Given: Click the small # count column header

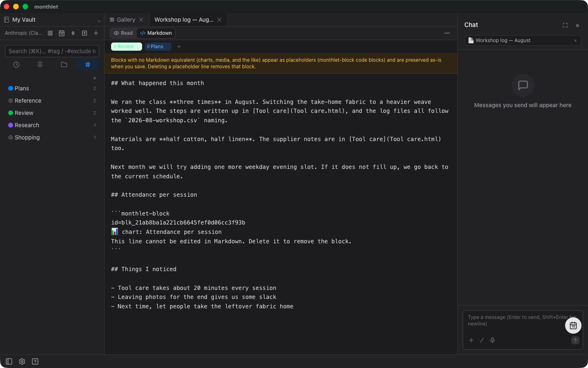Looking at the screenshot, I should (x=94, y=78).
